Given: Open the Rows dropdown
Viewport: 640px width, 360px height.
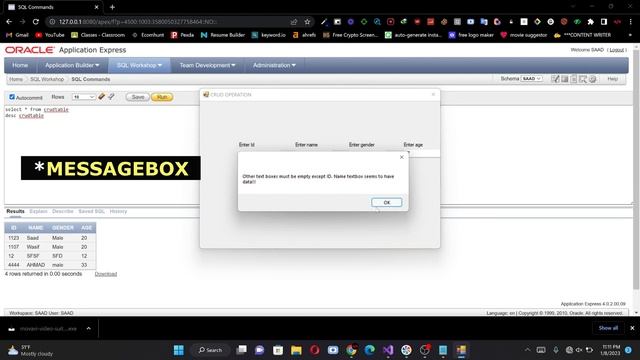Looking at the screenshot, I should click(84, 97).
